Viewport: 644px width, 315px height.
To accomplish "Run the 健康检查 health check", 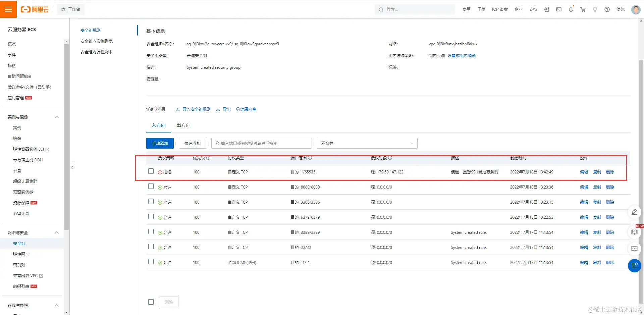I will coord(246,109).
